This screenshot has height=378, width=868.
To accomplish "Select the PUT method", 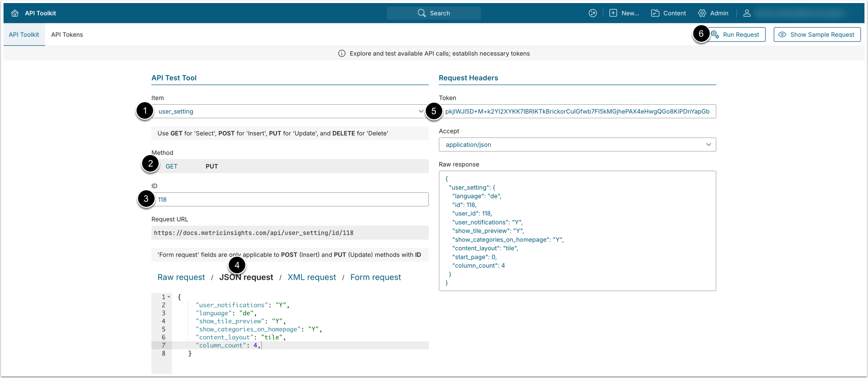I will tap(212, 166).
